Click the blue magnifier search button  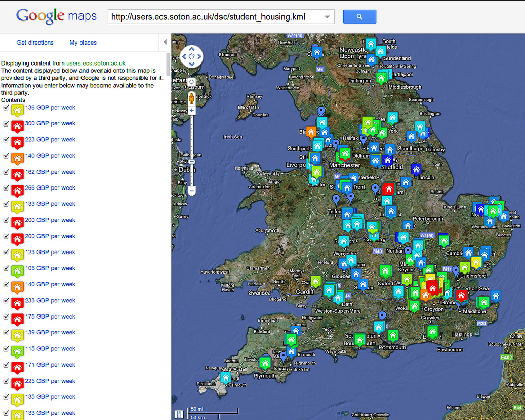(359, 16)
